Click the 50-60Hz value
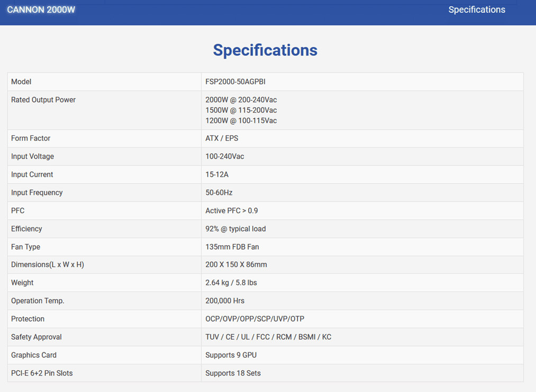Image resolution: width=536 pixels, height=392 pixels. (x=219, y=193)
